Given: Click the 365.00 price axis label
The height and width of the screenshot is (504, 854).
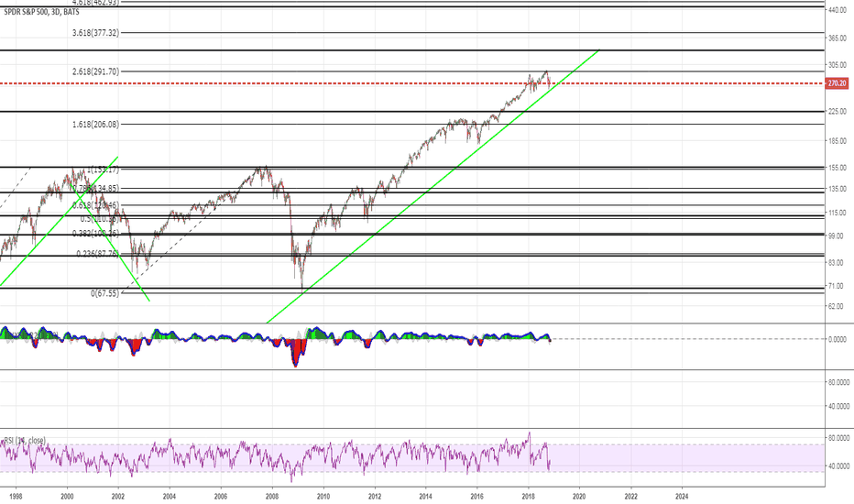Looking at the screenshot, I should 838,38.
